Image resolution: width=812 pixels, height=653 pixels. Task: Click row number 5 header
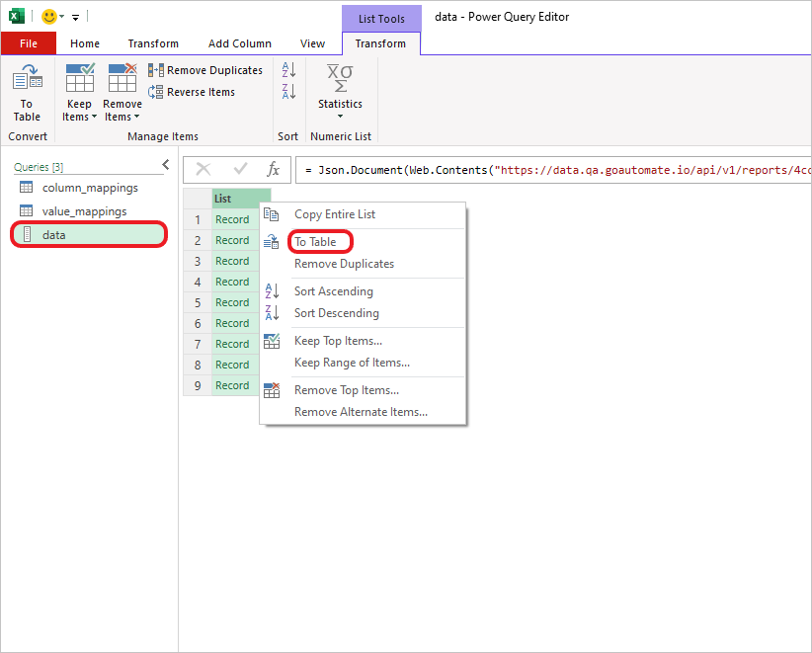point(198,302)
